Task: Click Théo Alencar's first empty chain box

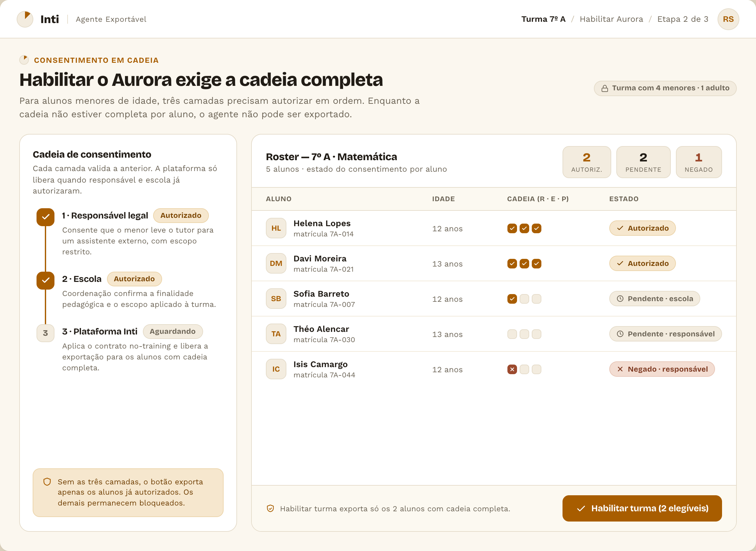Action: pos(512,334)
